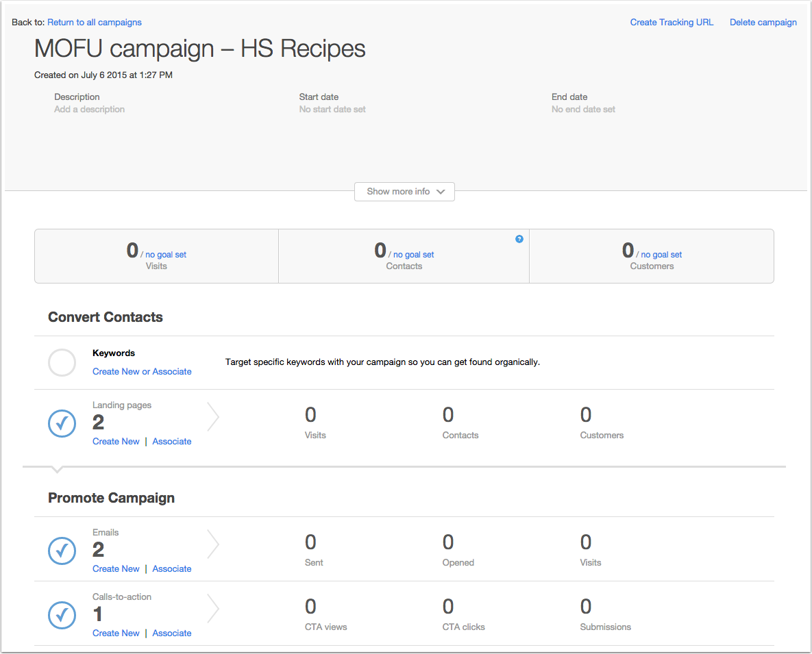Associate an existing call-to-action
This screenshot has width=812, height=654.
pyautogui.click(x=172, y=633)
